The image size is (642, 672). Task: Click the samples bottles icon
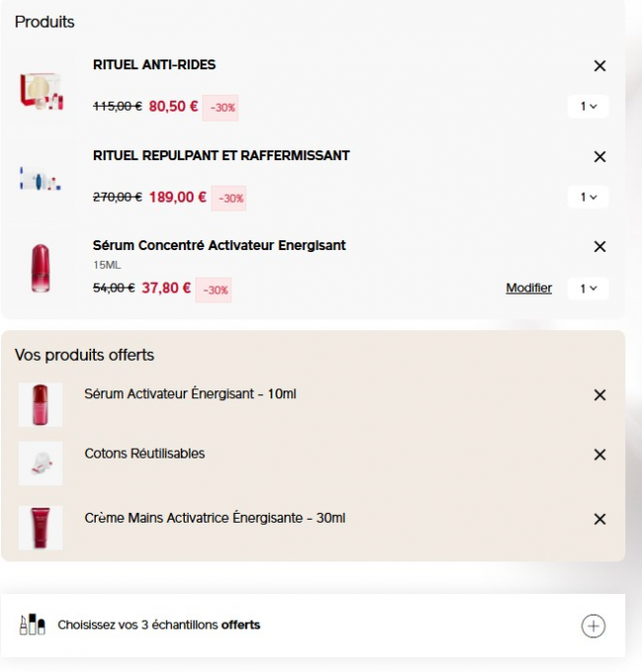33,625
